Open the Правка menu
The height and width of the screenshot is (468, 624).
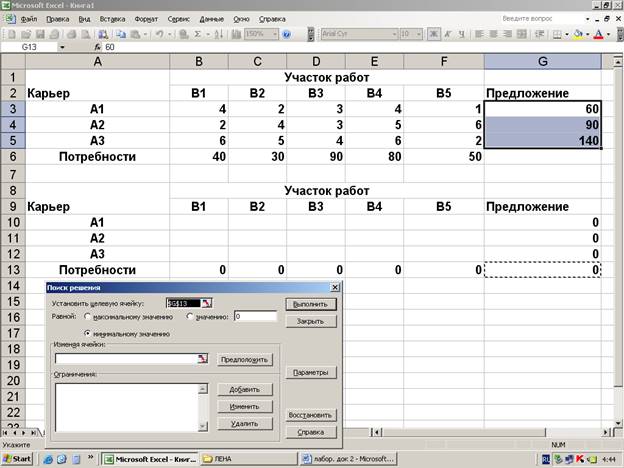click(x=58, y=19)
